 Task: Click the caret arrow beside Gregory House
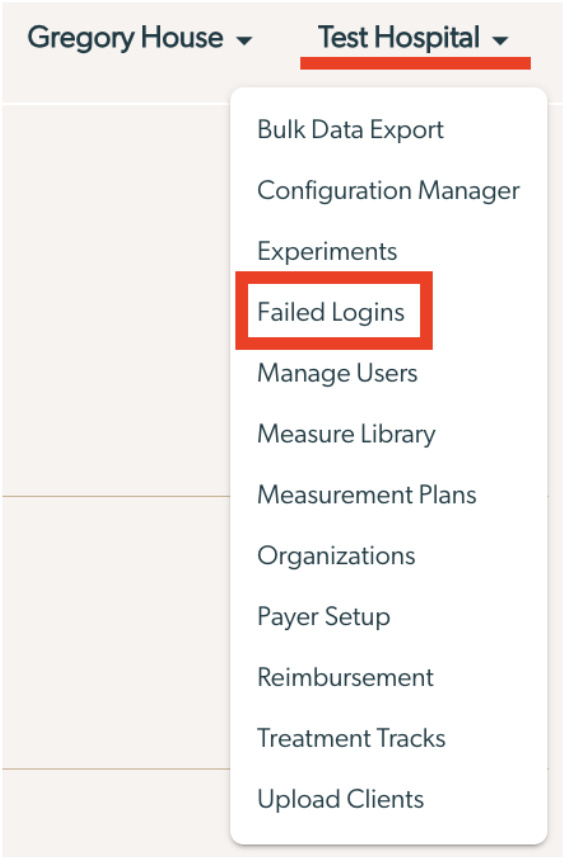244,40
